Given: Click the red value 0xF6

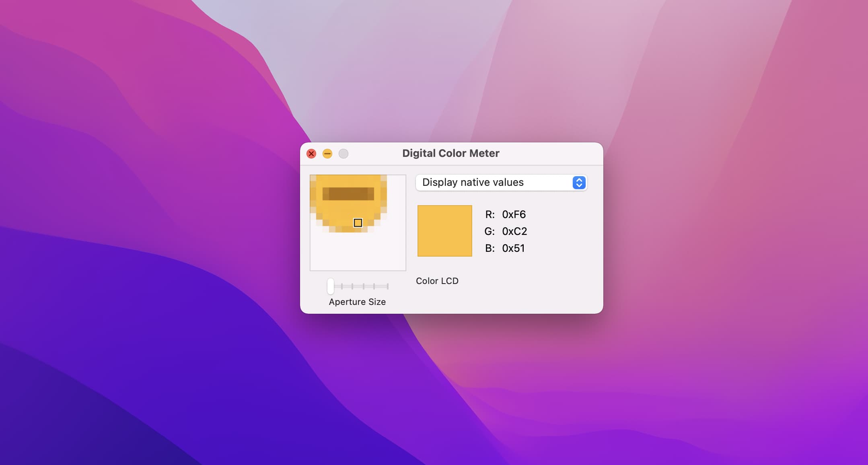Looking at the screenshot, I should [x=514, y=214].
